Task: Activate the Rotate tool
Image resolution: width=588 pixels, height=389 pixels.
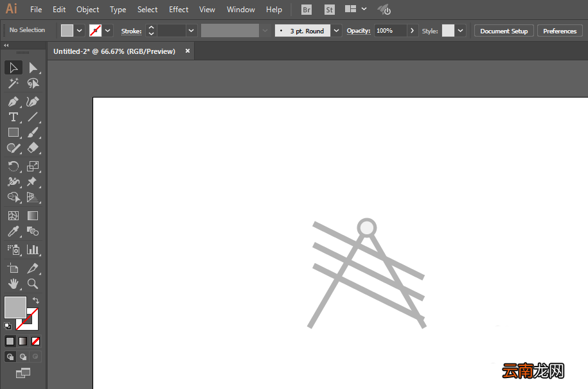Action: point(13,166)
